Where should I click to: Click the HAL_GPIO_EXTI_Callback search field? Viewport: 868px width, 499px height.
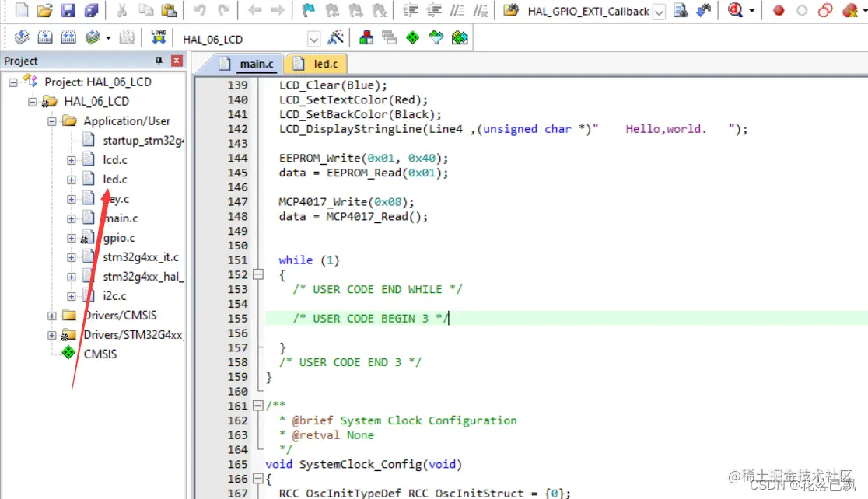589,11
